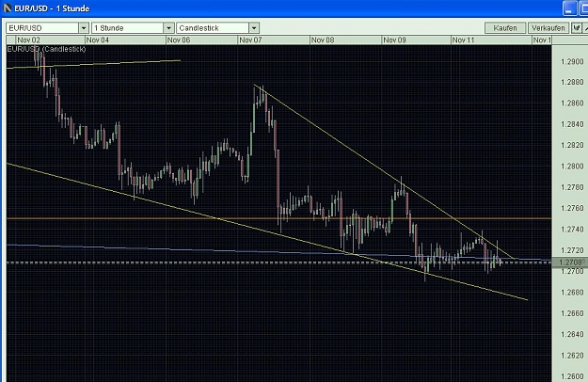The image size is (588, 382).
Task: Click the 1.2640 price axis label
Action: click(572, 334)
